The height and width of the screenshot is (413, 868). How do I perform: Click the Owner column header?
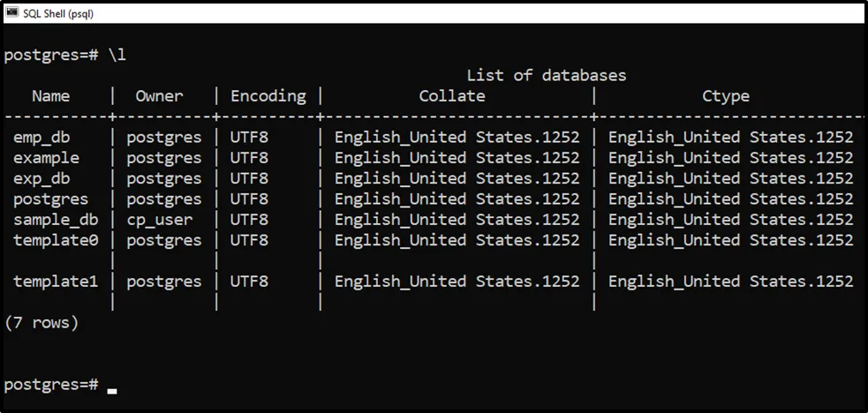(x=159, y=96)
